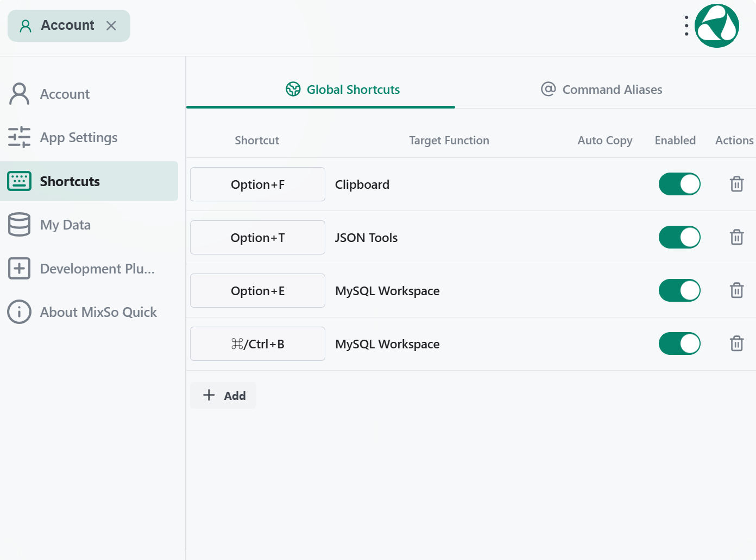Viewport: 756px width, 560px height.
Task: Select Shortcuts in the sidebar
Action: click(89, 181)
